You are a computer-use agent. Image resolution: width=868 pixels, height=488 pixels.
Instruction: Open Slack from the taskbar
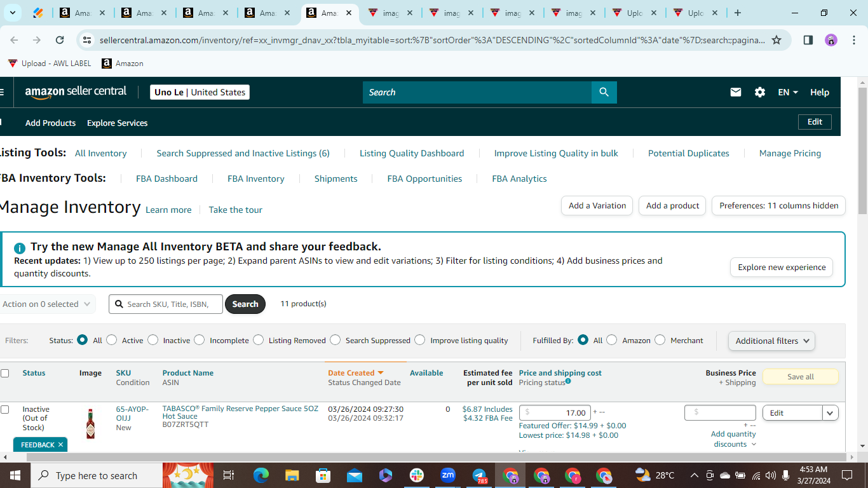tap(417, 475)
